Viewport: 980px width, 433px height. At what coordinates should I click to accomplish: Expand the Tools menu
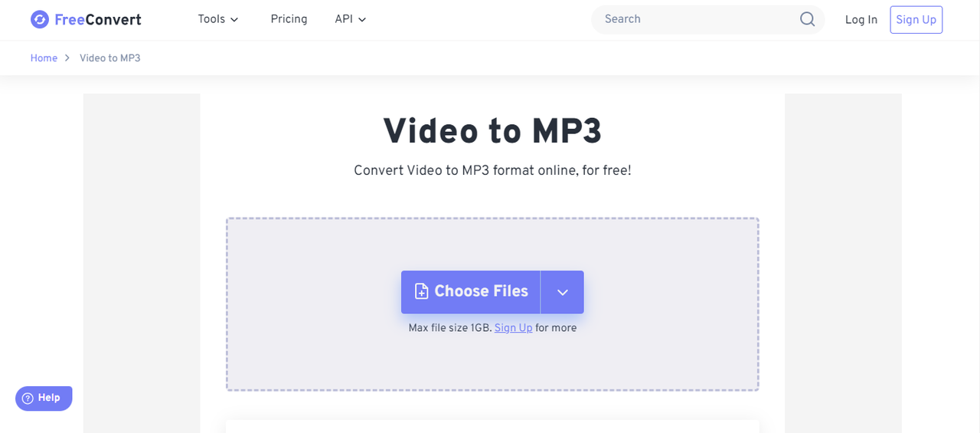point(218,19)
